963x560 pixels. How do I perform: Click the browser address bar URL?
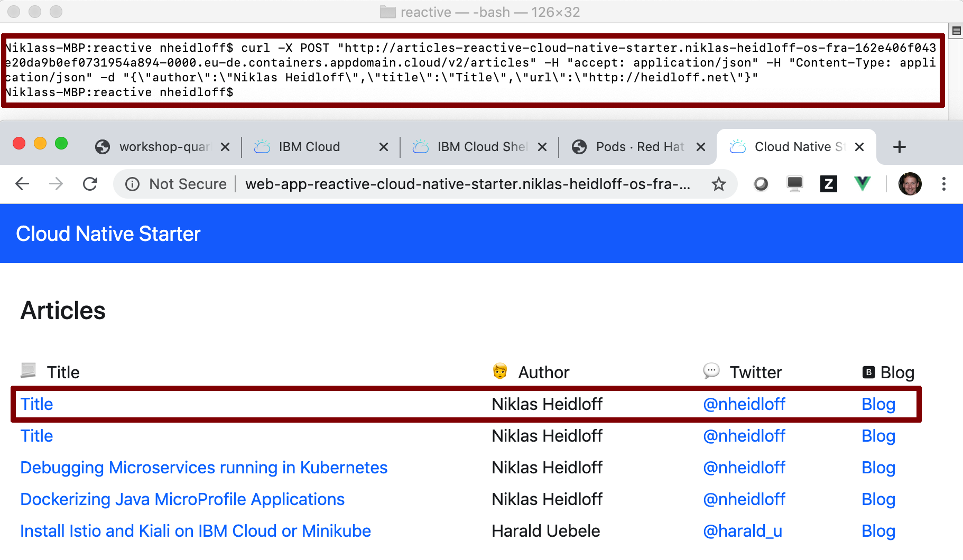tap(468, 184)
